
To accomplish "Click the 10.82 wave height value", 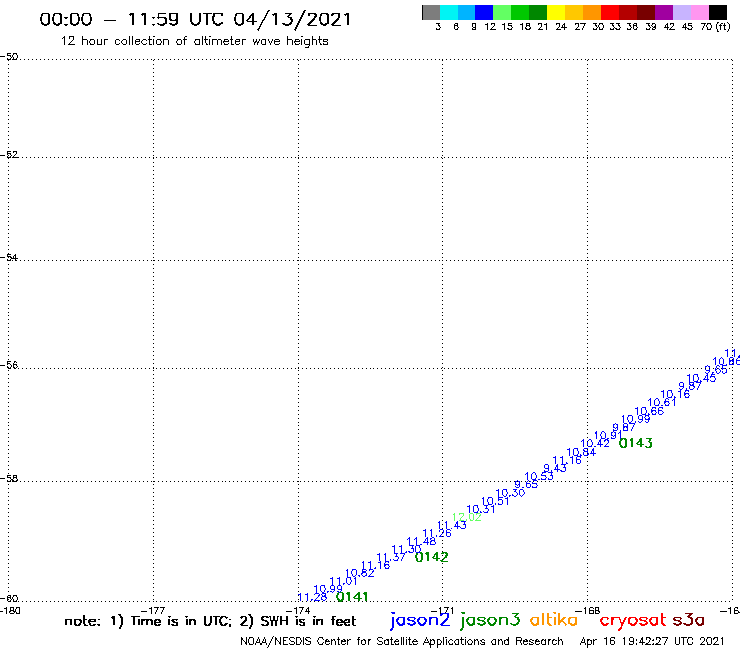I will (360, 574).
